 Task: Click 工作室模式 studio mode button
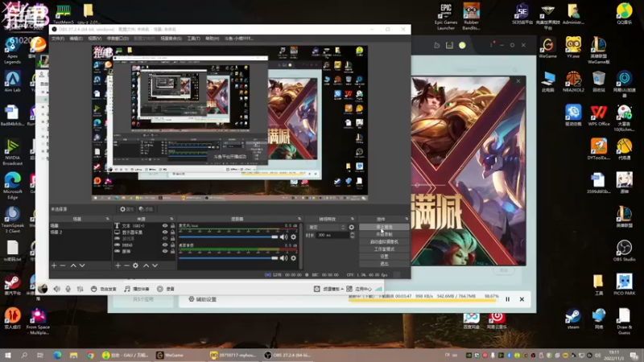point(384,249)
